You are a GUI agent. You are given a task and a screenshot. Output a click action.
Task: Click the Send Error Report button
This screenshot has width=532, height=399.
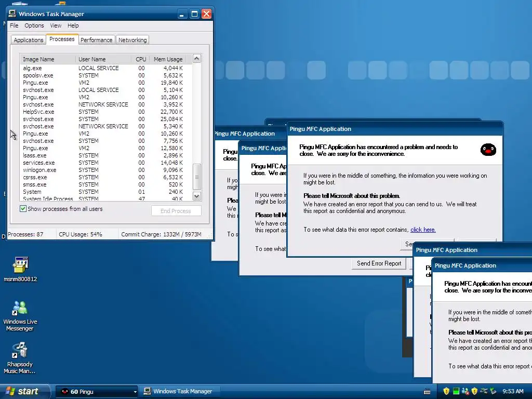pyautogui.click(x=379, y=263)
